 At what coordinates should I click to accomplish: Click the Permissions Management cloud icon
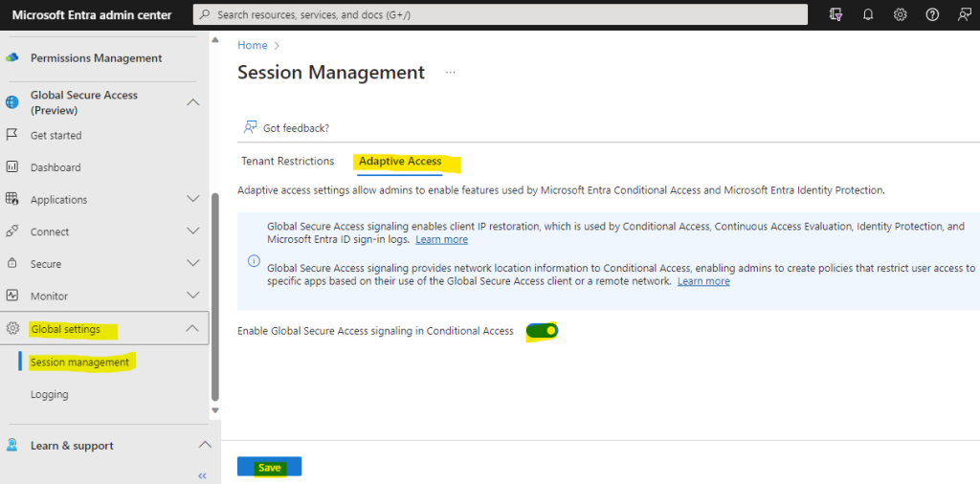(x=11, y=58)
